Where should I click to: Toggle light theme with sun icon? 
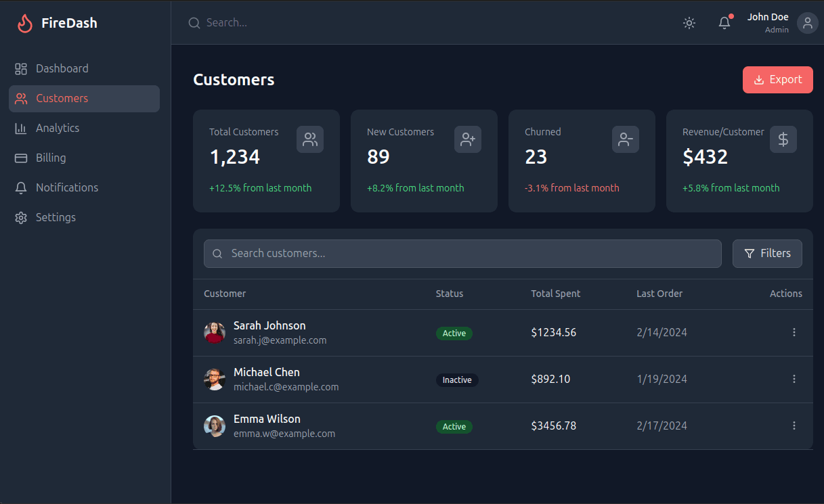point(689,23)
